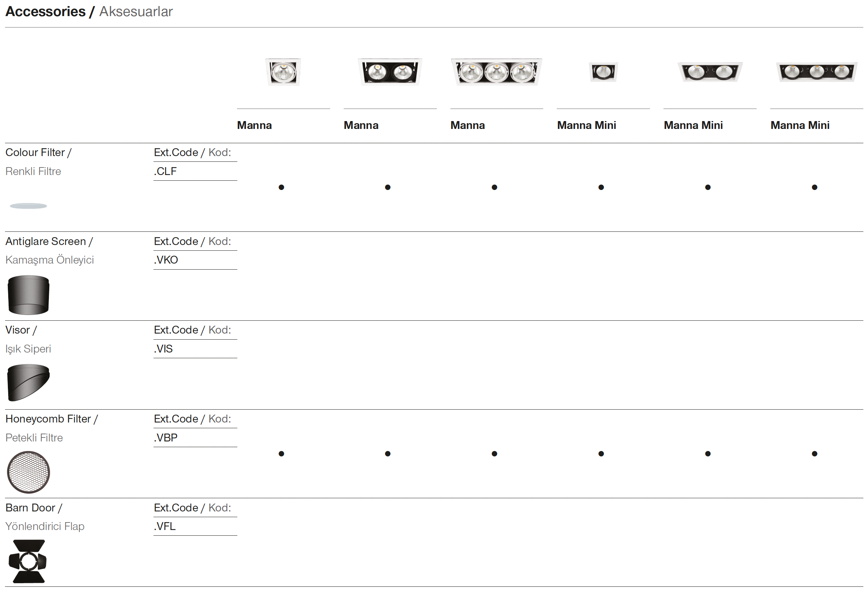Click the single-lamp Manna product image

283,72
